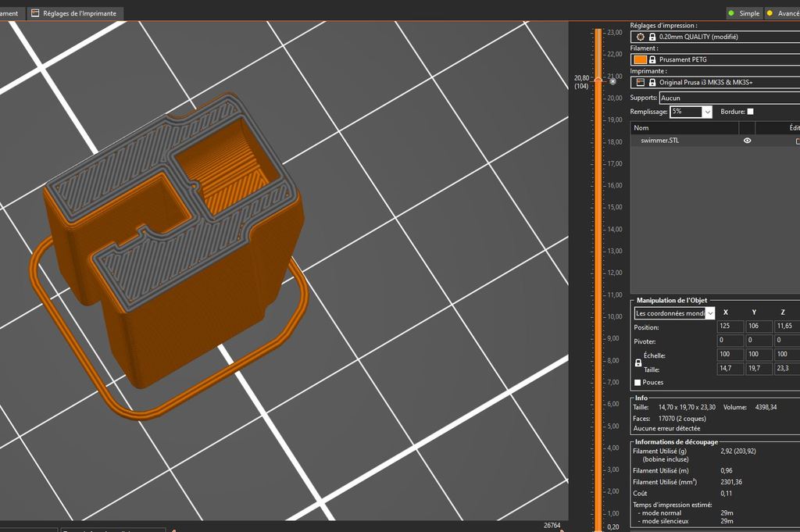Image resolution: width=800 pixels, height=532 pixels.
Task: Click the lock icon beside Prusament PETG
Action: pos(652,59)
